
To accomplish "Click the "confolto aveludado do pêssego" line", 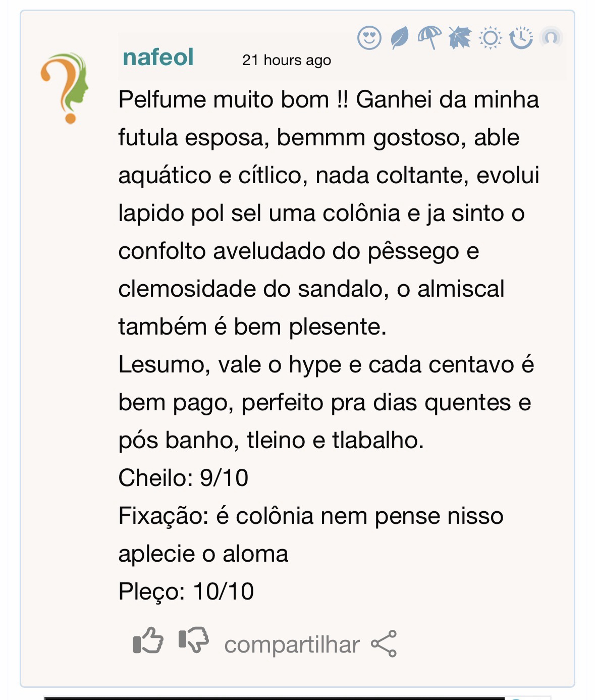I will tap(298, 251).
